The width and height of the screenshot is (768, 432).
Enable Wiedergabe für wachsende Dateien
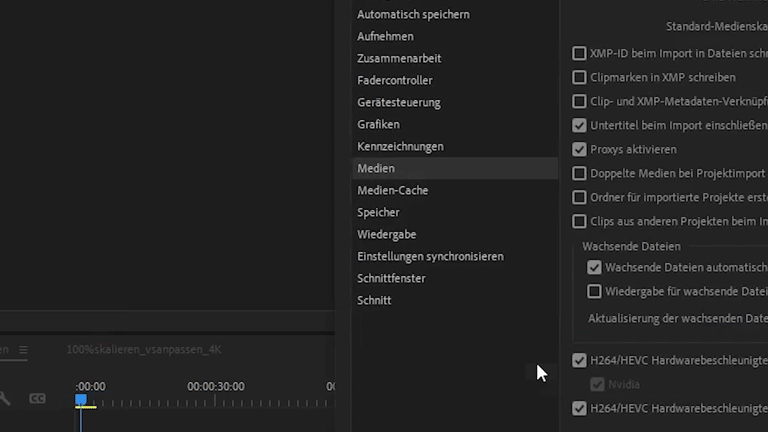click(594, 292)
